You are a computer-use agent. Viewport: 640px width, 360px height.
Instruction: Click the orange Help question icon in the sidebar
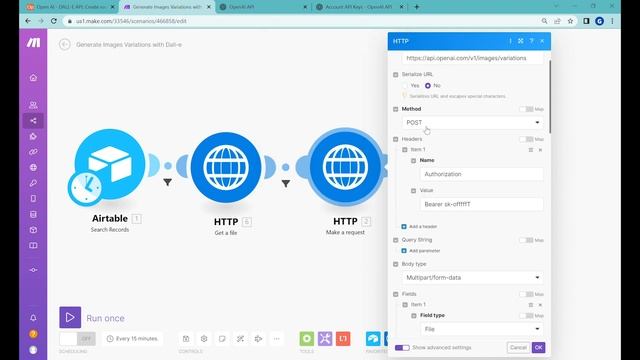coord(33,334)
